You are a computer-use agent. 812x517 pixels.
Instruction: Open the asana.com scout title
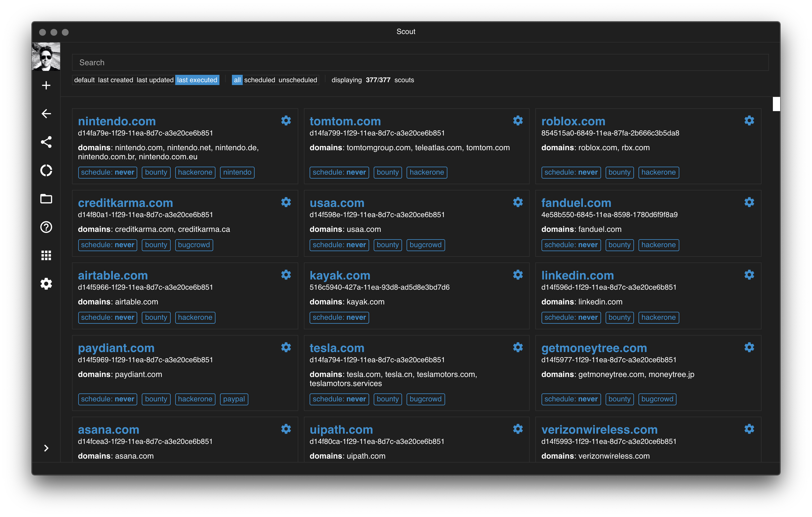click(108, 429)
